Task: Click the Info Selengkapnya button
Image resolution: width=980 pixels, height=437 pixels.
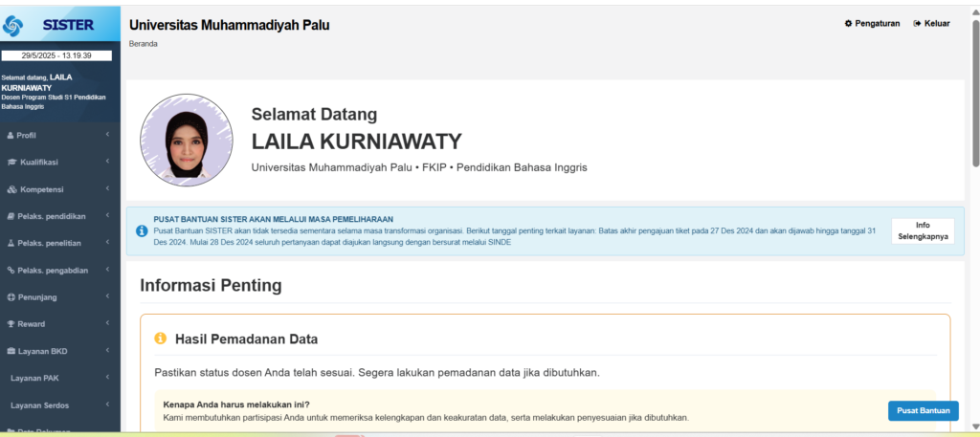Action: [923, 231]
